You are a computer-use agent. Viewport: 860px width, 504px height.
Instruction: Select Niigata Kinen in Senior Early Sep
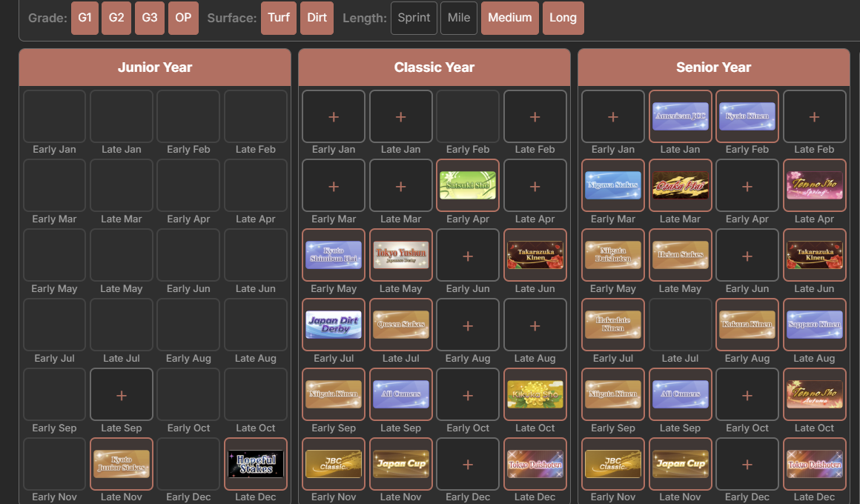pyautogui.click(x=612, y=394)
